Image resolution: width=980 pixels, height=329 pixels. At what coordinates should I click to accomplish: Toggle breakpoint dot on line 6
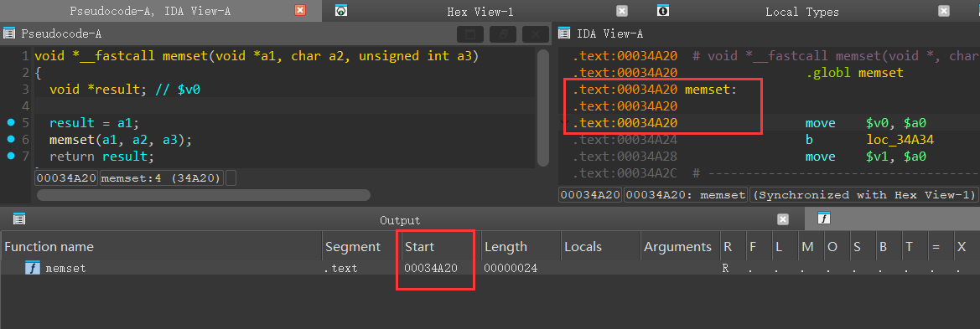coord(11,139)
